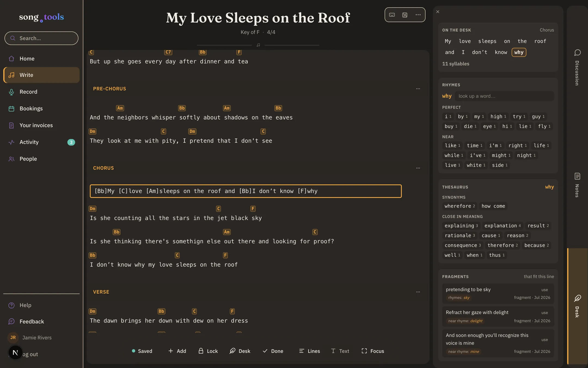This screenshot has height=368, width=588.
Task: Click the save disk icon in title toolbar
Action: [405, 15]
